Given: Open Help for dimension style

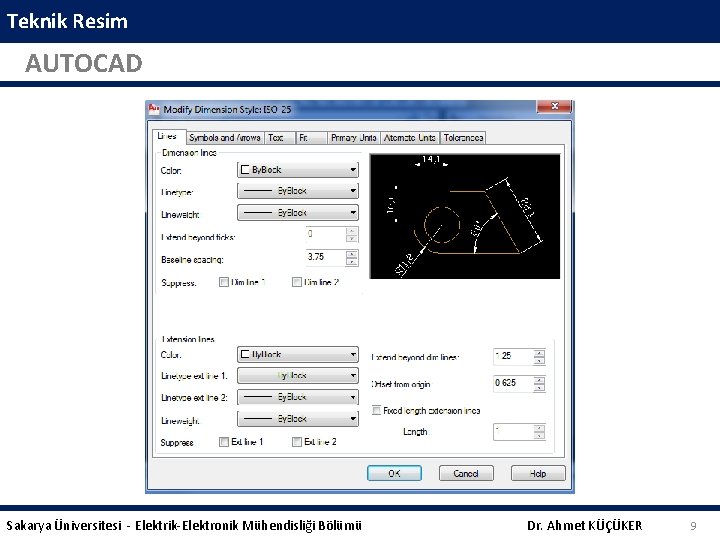Looking at the screenshot, I should (538, 473).
